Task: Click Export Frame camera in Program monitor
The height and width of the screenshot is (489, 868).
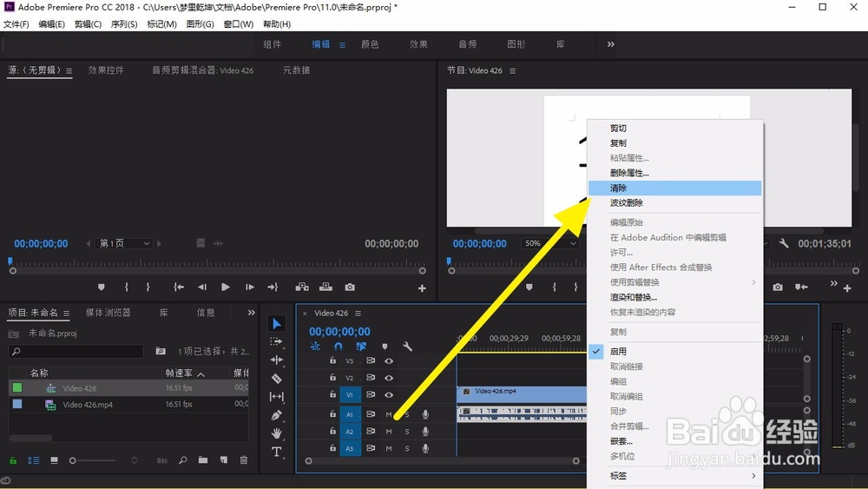Action: (778, 287)
